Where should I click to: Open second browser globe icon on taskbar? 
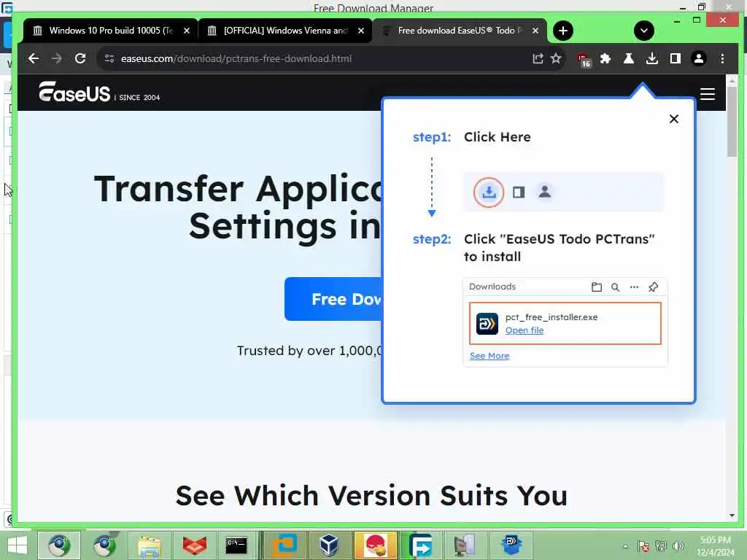tap(105, 545)
